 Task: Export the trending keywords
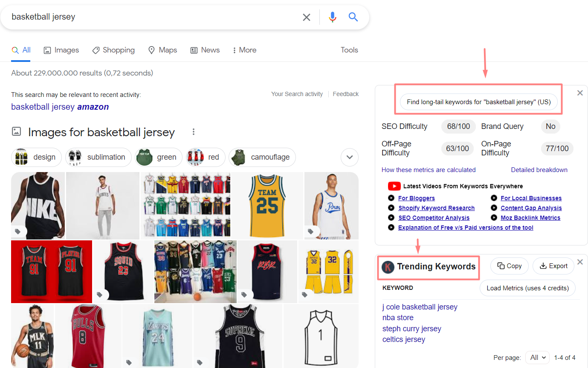click(x=553, y=266)
